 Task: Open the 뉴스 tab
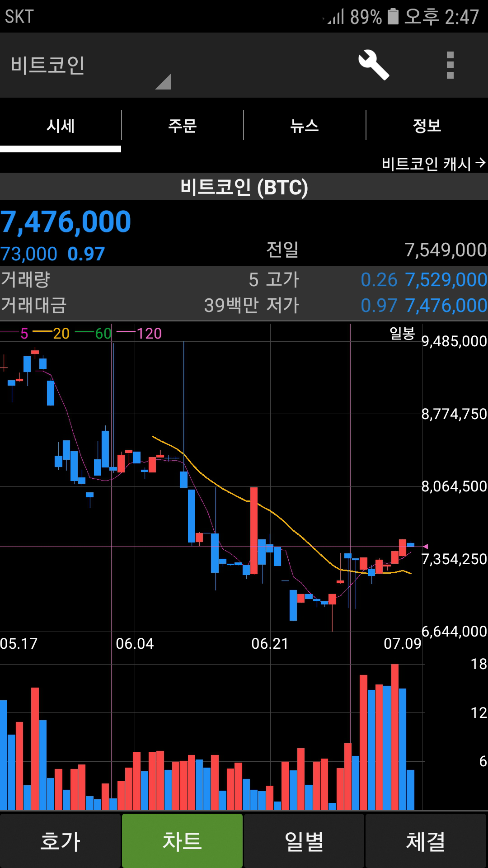coord(305,125)
